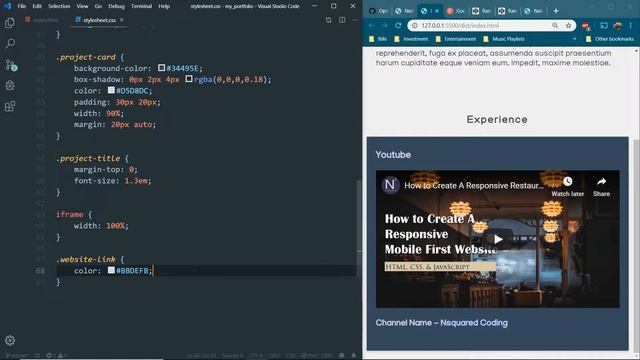Play the embedded YouTube video
Viewport: 640px width, 360px height.
pyautogui.click(x=498, y=239)
